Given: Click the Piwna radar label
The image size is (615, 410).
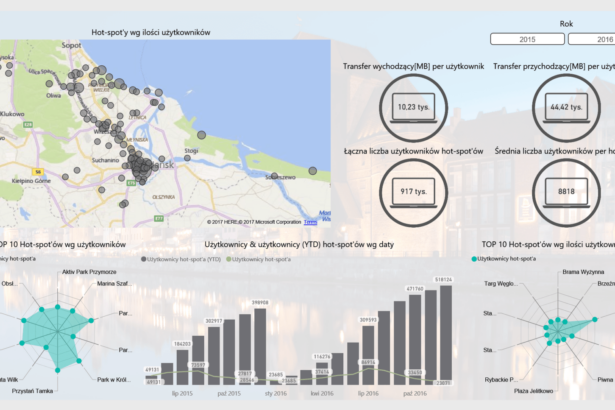Looking at the screenshot, I should pyautogui.click(x=605, y=379).
